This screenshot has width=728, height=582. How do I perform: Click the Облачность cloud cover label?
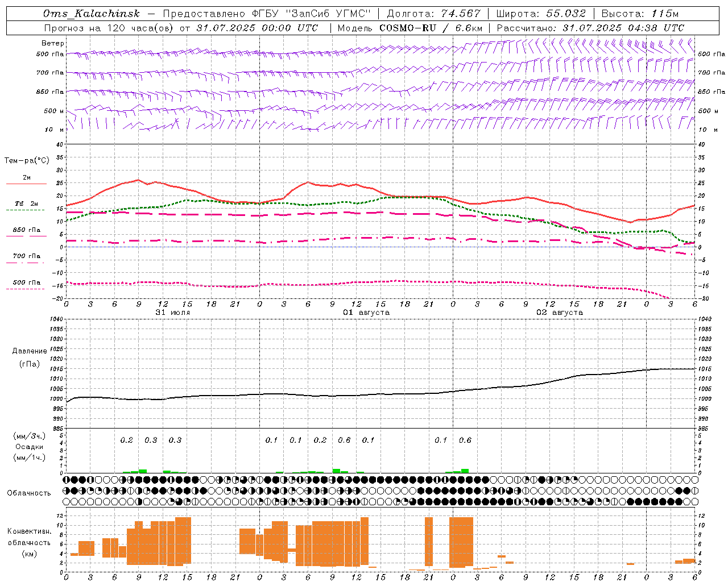pyautogui.click(x=29, y=493)
